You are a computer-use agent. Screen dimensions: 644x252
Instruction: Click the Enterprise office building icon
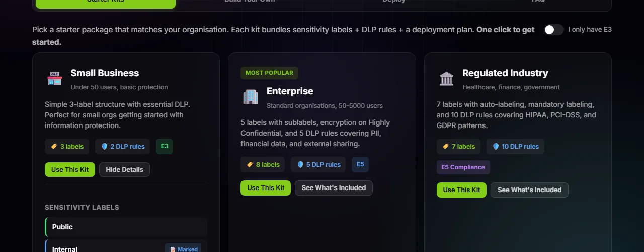(x=250, y=97)
